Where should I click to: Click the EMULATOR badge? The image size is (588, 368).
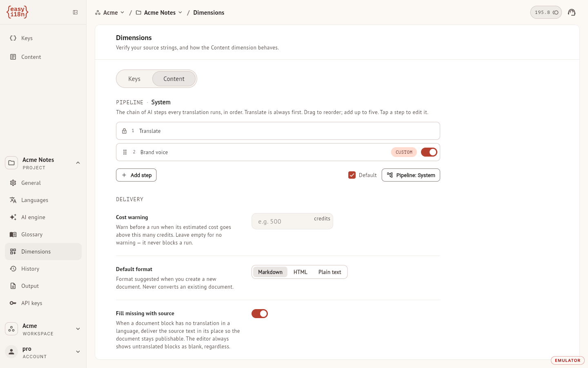tap(568, 360)
